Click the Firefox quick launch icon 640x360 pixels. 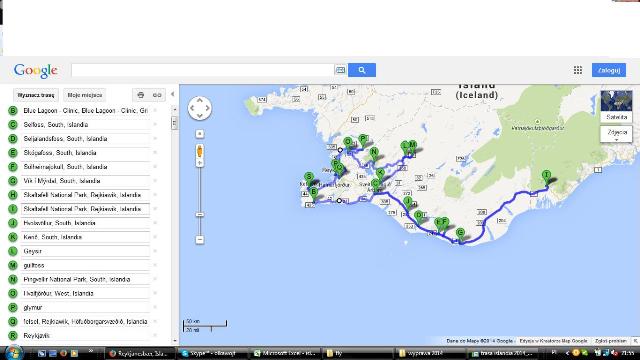tap(63, 353)
